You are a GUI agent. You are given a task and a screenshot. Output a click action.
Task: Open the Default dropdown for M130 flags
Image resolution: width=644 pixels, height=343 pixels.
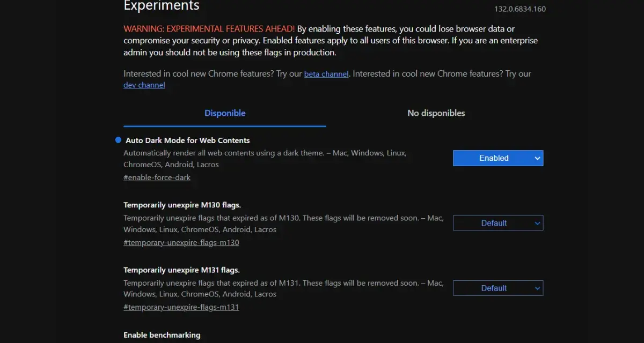(498, 223)
